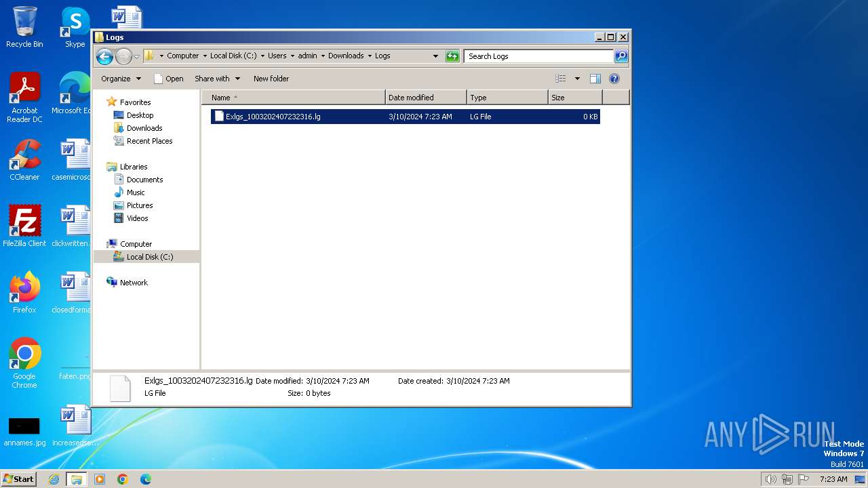868x488 pixels.
Task: Click the File Explorer taskbar button
Action: 77,479
